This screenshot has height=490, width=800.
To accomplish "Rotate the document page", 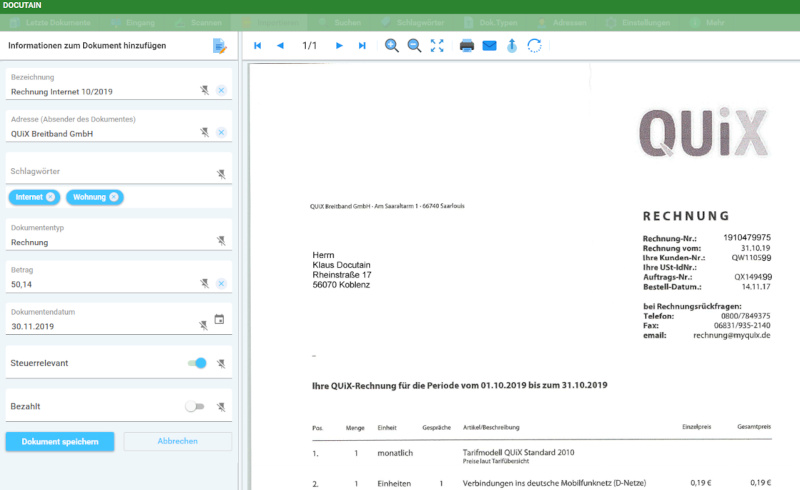I will pos(534,45).
